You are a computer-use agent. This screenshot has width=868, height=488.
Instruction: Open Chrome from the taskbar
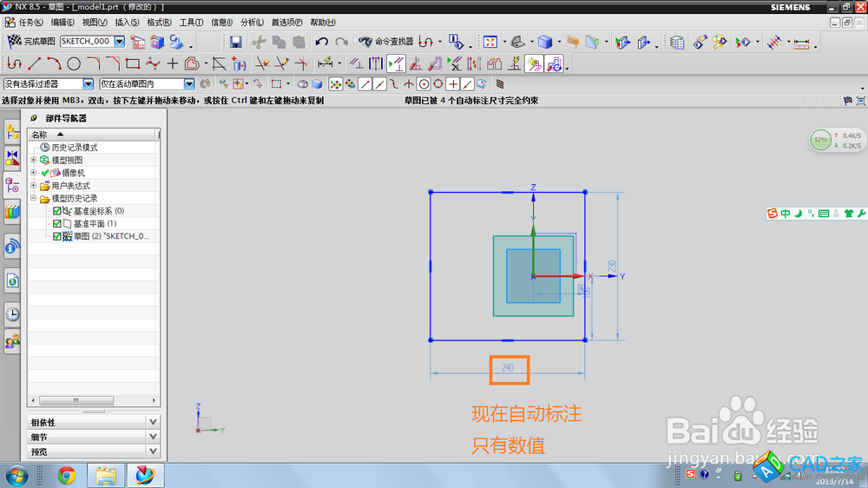pyautogui.click(x=67, y=476)
